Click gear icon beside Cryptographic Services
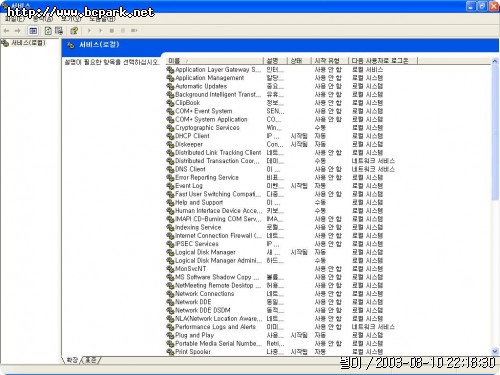500x375 pixels. point(170,128)
